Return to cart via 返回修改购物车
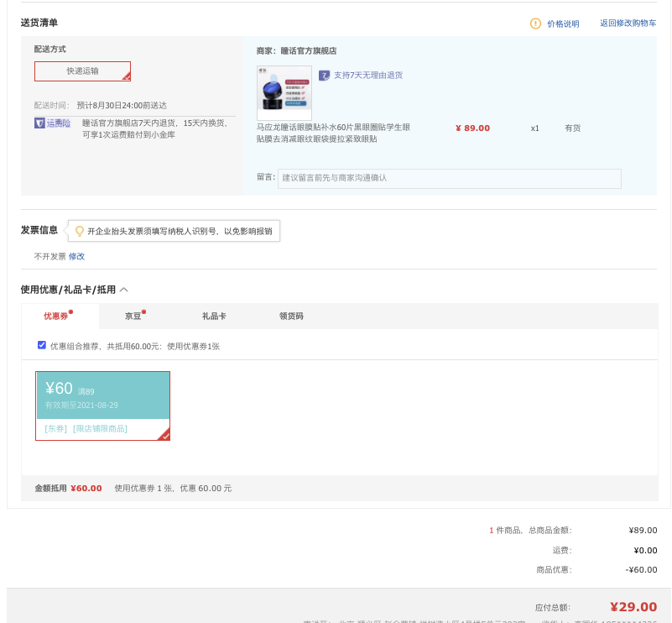Viewport: 672px width, 623px height. (628, 24)
